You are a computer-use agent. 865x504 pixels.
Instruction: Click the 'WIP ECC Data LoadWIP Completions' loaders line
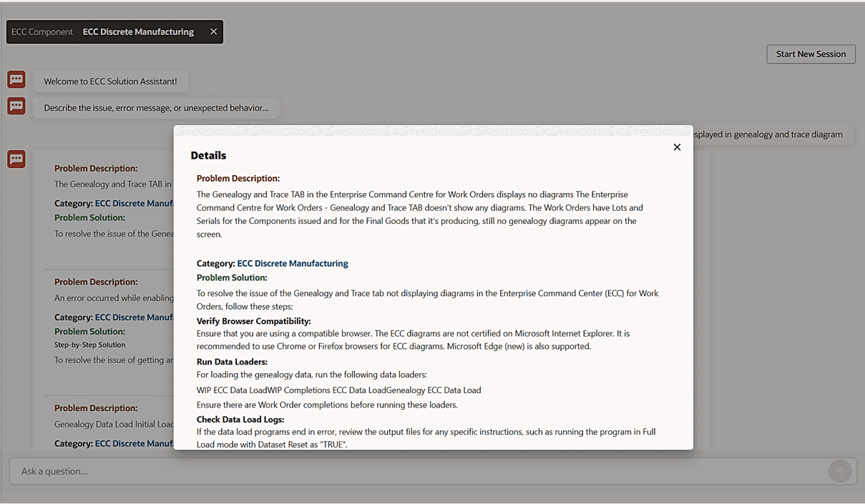[x=339, y=390]
